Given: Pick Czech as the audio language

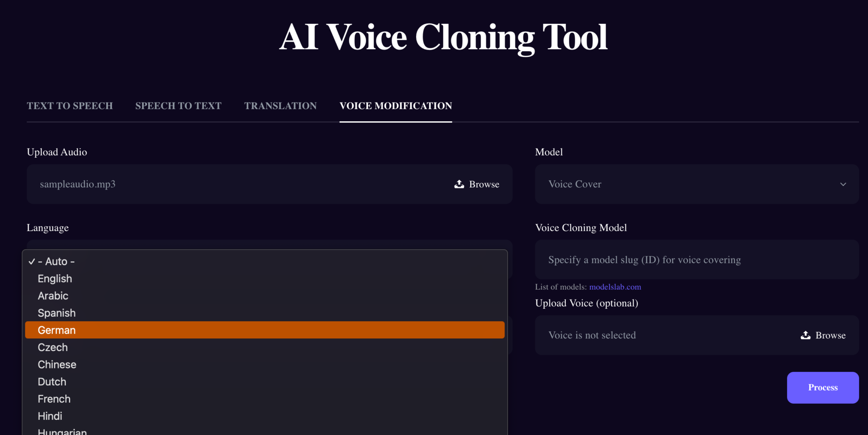Looking at the screenshot, I should coord(53,347).
